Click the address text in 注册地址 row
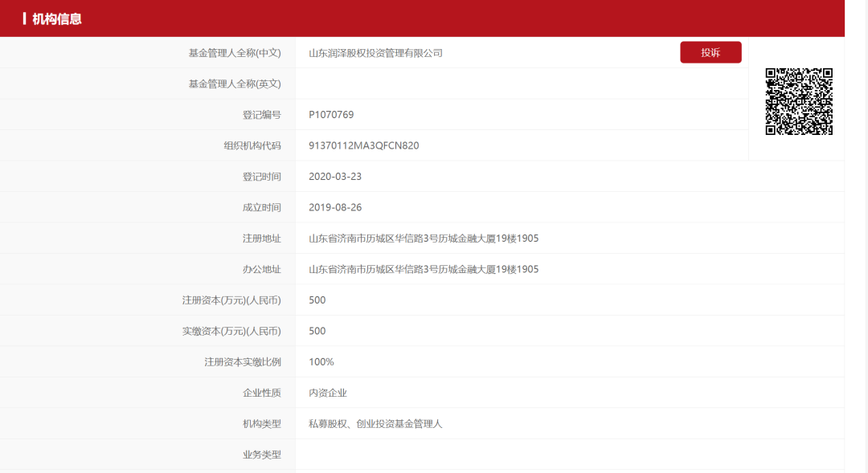Screen dimensions: 868x473 point(424,239)
